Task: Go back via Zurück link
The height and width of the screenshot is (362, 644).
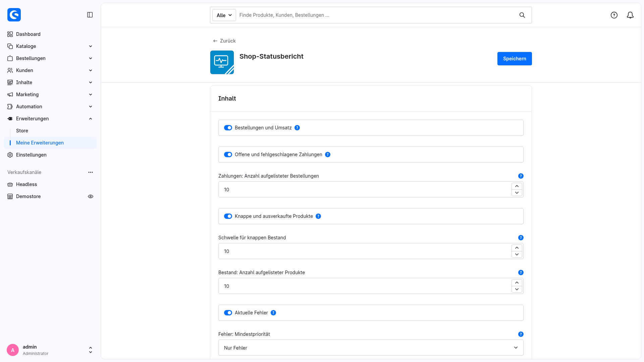Action: click(x=224, y=41)
